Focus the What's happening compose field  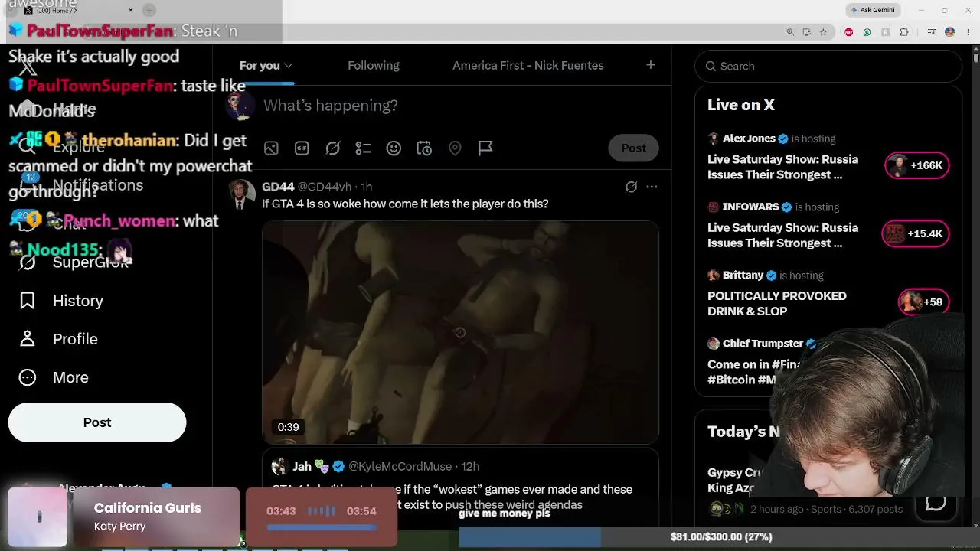click(x=459, y=106)
